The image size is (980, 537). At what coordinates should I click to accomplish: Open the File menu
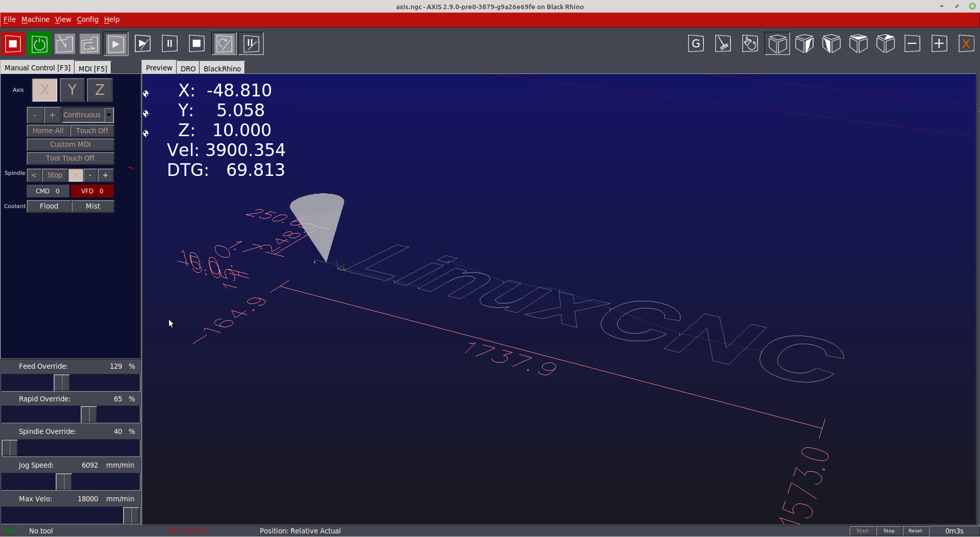(x=10, y=19)
